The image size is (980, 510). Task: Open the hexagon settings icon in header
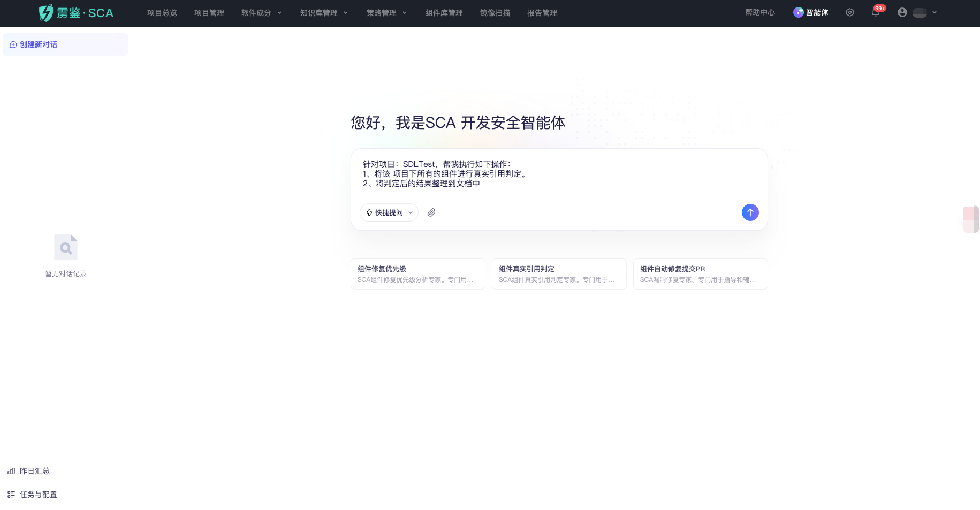click(x=850, y=12)
